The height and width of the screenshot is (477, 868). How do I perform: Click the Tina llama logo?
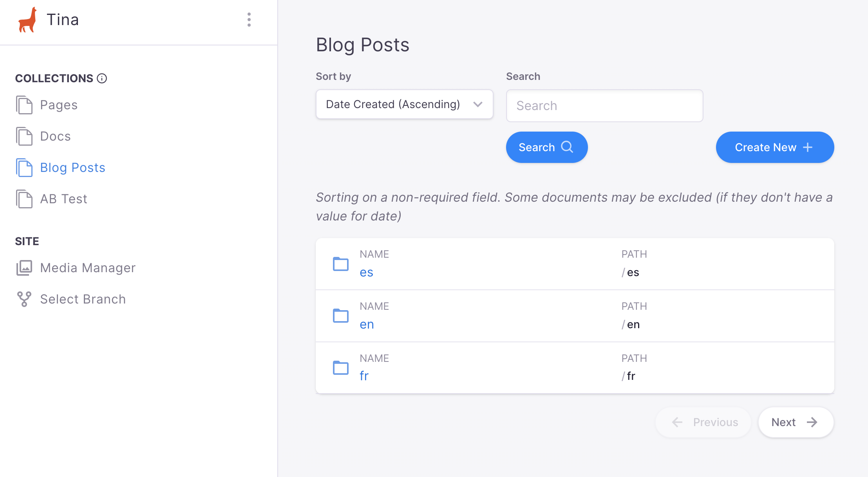pyautogui.click(x=27, y=20)
